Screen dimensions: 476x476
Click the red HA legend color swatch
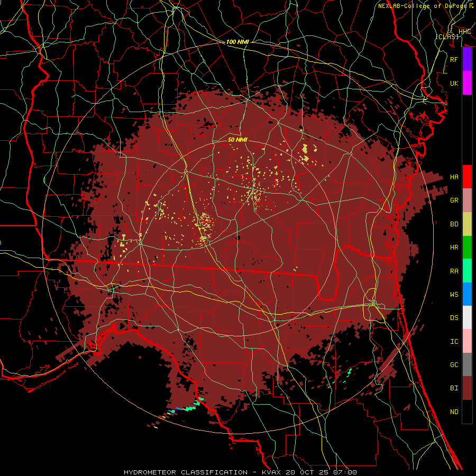[467, 177]
